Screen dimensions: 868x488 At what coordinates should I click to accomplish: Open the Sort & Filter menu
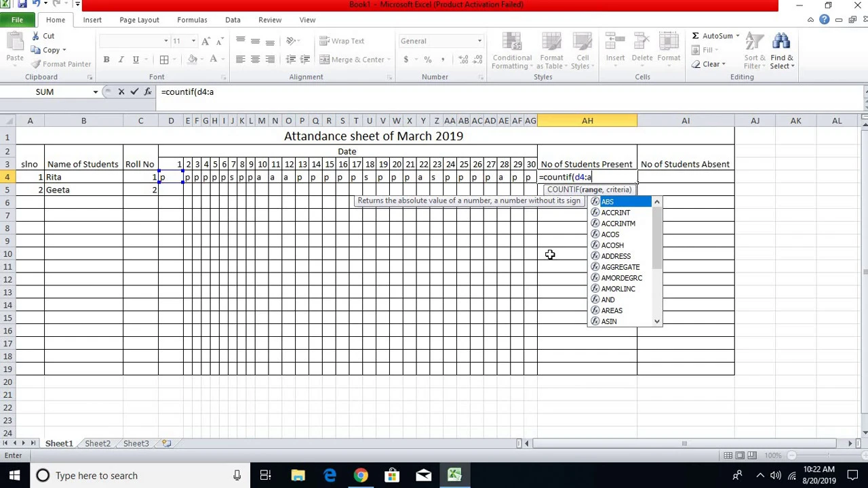(755, 52)
